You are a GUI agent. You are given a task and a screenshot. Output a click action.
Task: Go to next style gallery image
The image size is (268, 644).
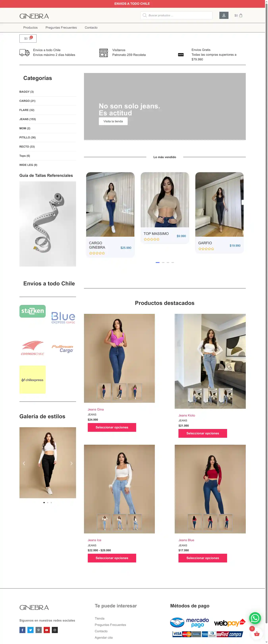(x=71, y=463)
